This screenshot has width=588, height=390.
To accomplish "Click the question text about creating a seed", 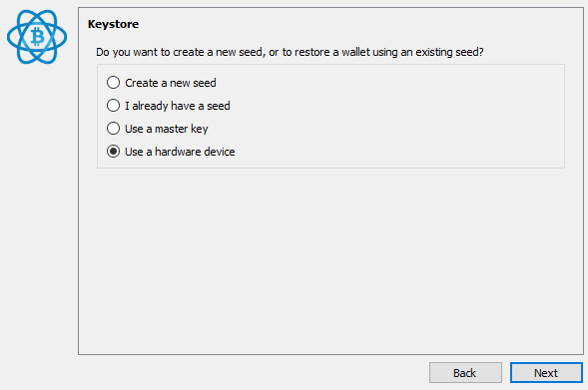I will [290, 52].
